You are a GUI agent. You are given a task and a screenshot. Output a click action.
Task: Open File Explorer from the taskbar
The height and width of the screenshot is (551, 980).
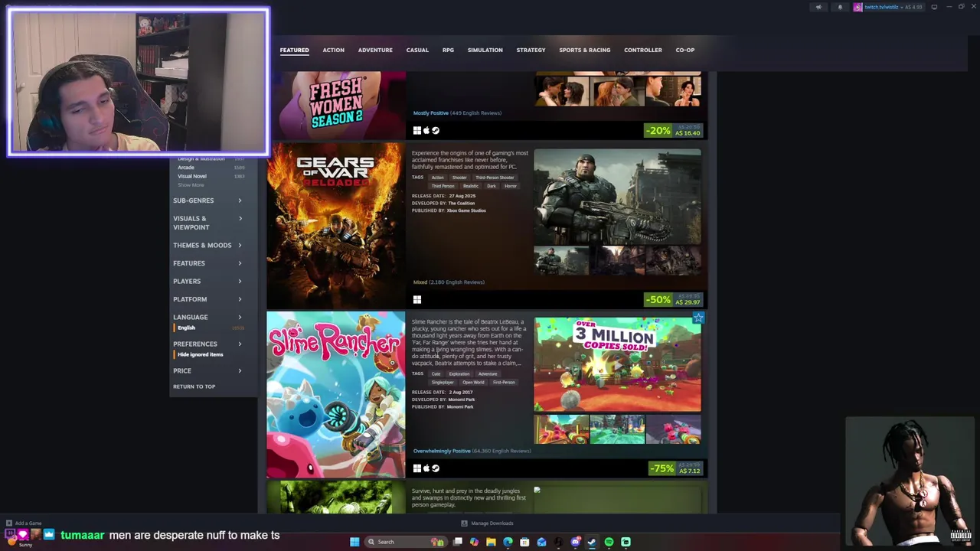pos(491,542)
